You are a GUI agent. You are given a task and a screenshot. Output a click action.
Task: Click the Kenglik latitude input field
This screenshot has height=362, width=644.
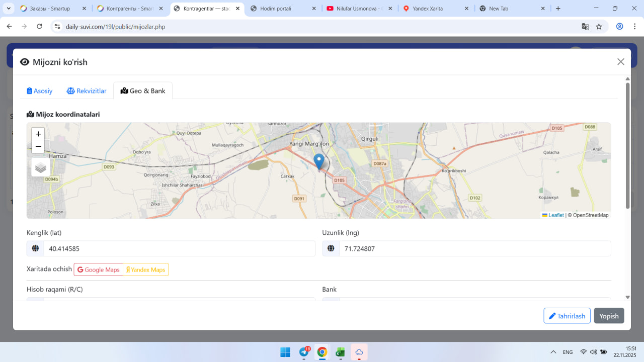(x=179, y=248)
